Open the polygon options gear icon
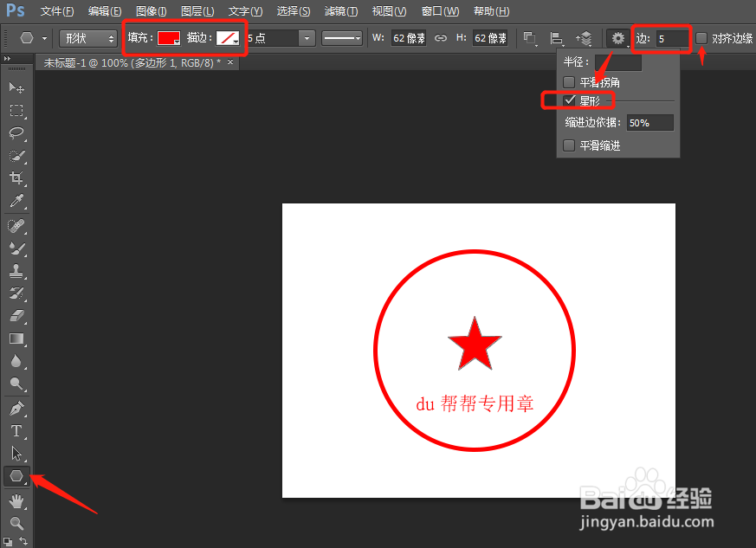 point(617,38)
